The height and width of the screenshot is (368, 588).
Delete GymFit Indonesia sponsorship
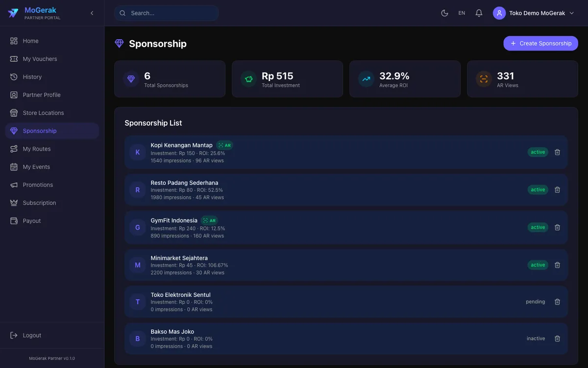tap(557, 227)
